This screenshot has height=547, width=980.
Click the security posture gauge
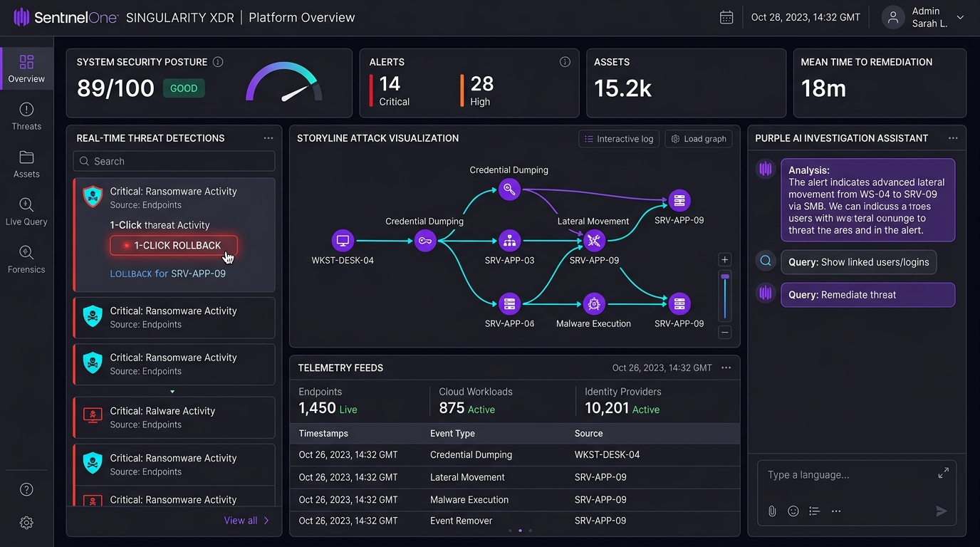284,83
